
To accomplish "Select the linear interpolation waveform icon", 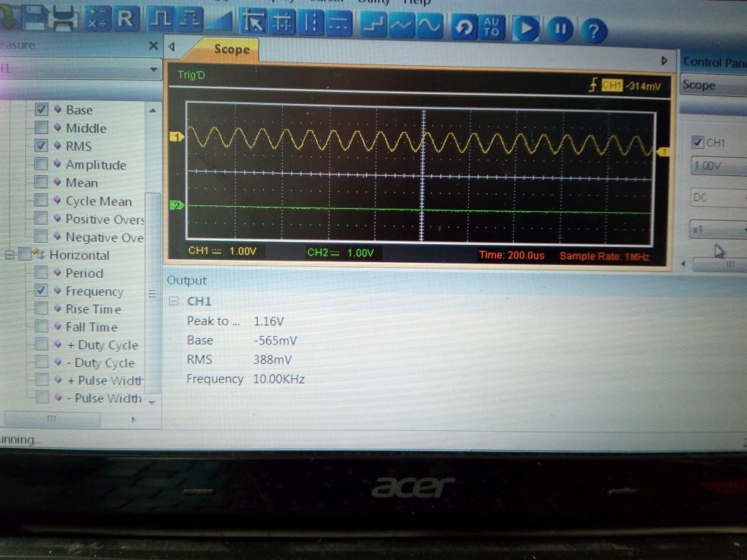I will [402, 25].
